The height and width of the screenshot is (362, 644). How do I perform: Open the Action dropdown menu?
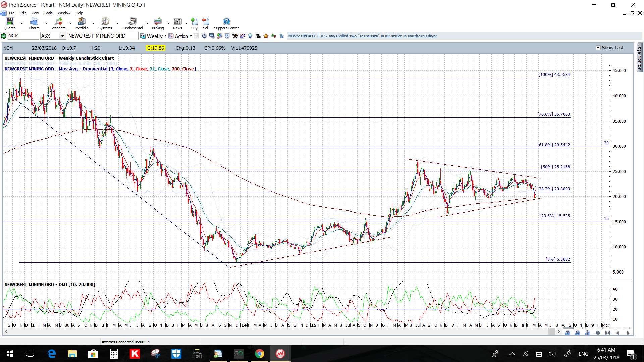[x=180, y=36]
